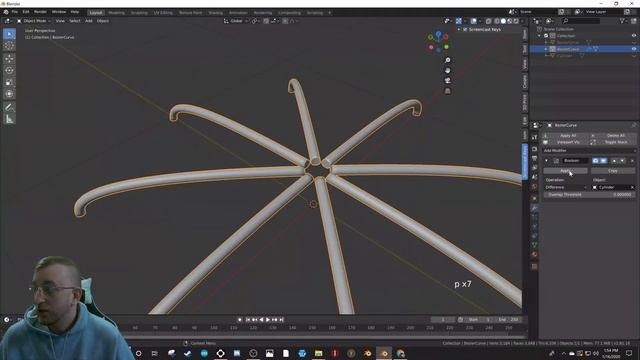Toggle Boolean modifier viewport visibility

(603, 161)
